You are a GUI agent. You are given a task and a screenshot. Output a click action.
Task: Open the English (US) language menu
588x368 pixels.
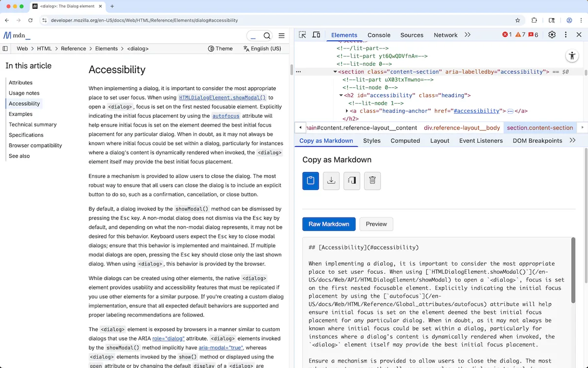tap(262, 49)
